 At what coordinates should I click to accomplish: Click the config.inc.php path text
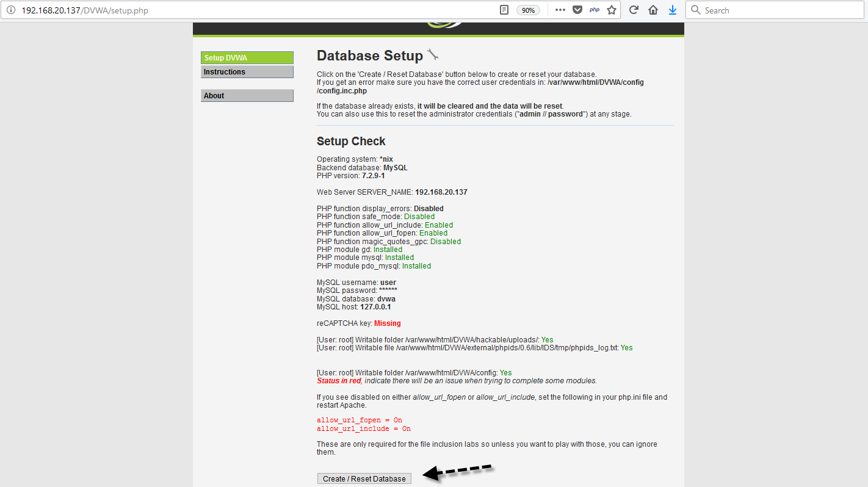(342, 91)
